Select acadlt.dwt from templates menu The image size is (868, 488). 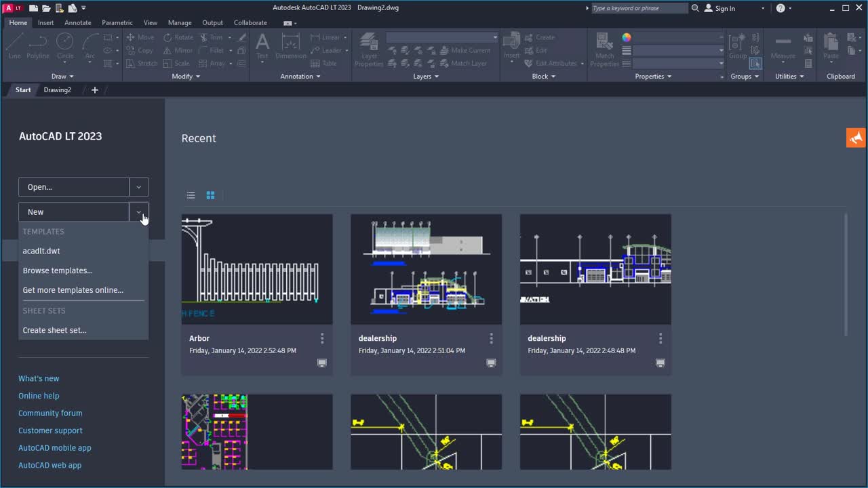click(x=41, y=251)
